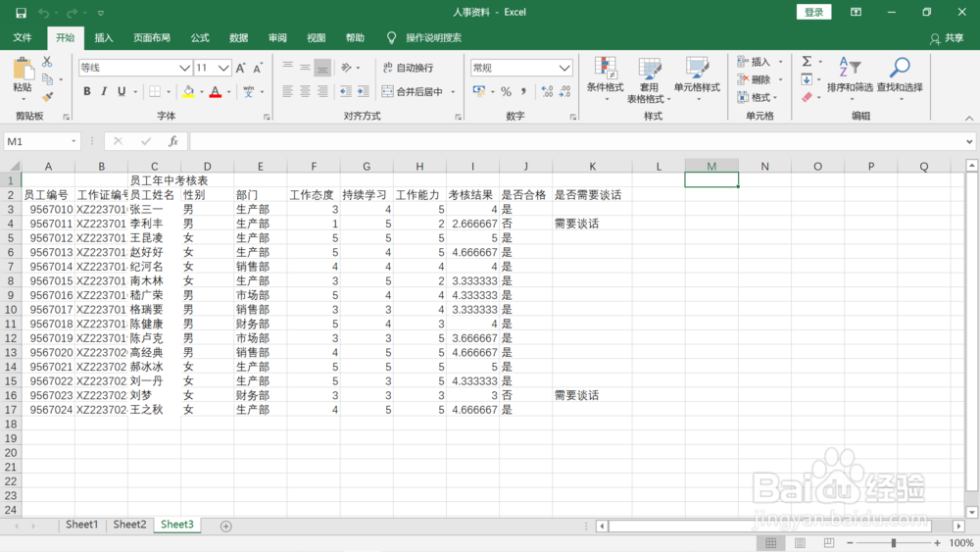Click the 登录 (Sign in) button
Screen dimensions: 980x552
813,12
